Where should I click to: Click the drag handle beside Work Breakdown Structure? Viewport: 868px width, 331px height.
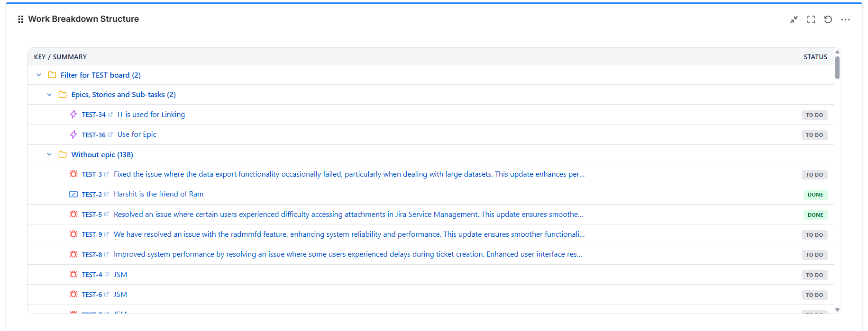point(20,19)
